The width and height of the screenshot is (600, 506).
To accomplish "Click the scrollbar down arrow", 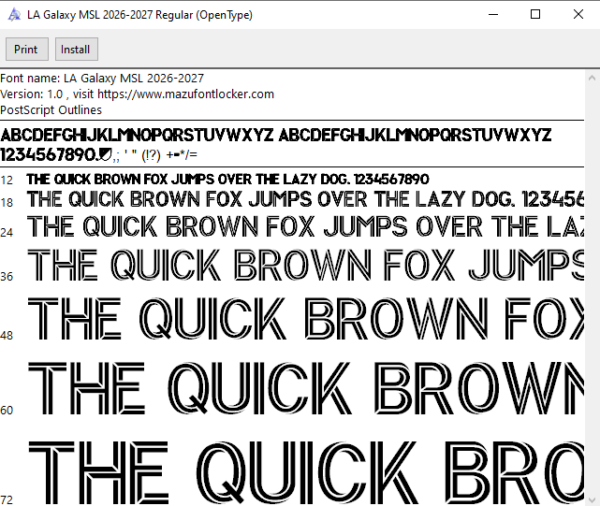I will click(592, 499).
